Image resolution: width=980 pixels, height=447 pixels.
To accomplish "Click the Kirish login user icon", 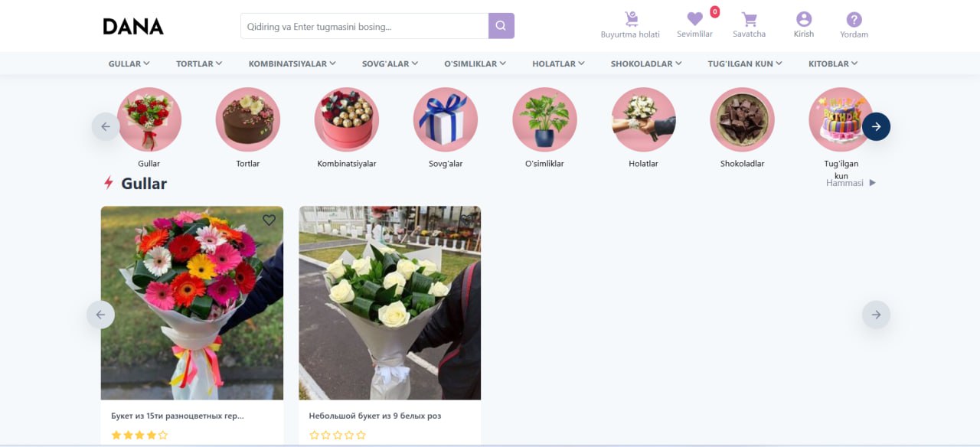I will coord(804,19).
